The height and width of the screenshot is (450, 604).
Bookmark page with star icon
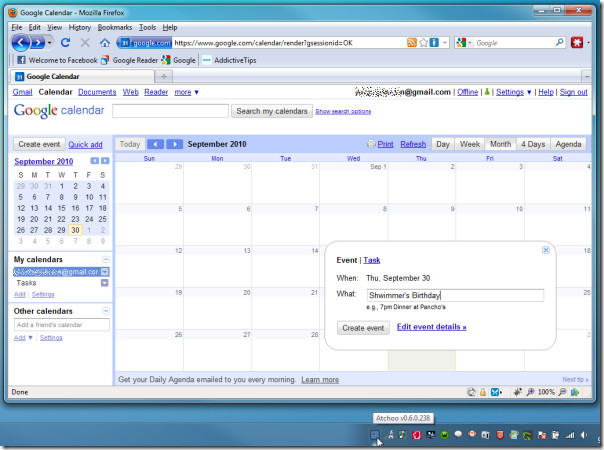click(423, 43)
